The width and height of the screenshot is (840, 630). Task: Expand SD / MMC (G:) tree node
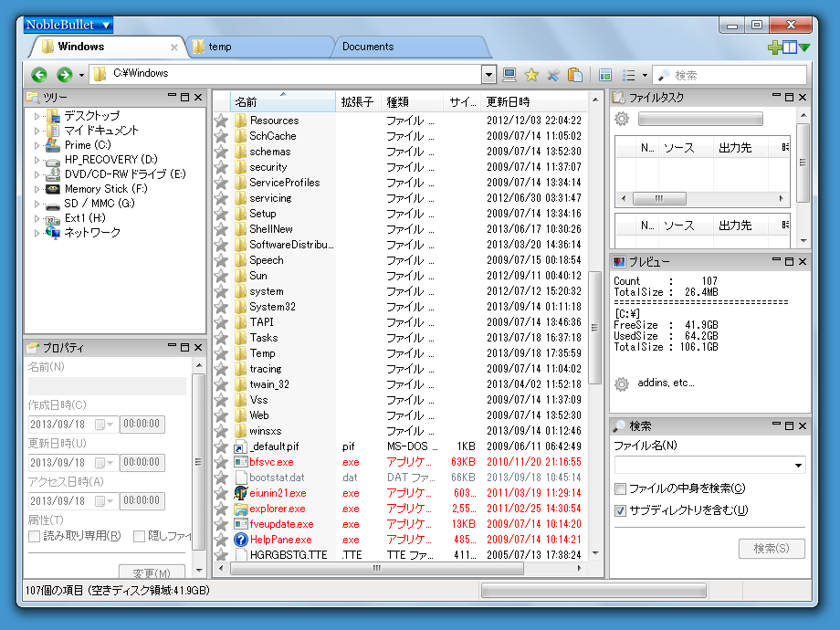pyautogui.click(x=37, y=204)
